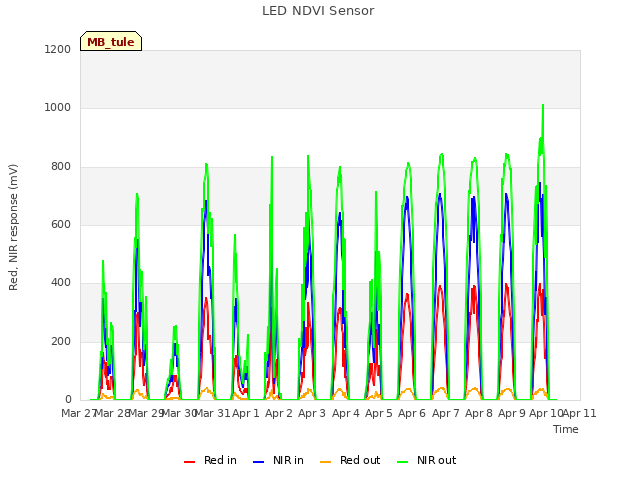Click the MB_tule label badge

[111, 41]
